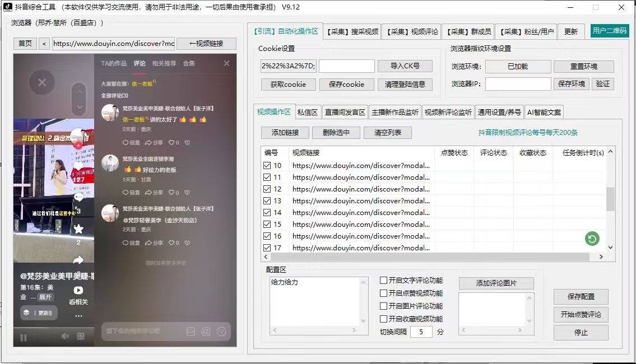This screenshot has height=364, width=636.
Task: Open 看相关 related videos icon
Action: click(x=78, y=290)
